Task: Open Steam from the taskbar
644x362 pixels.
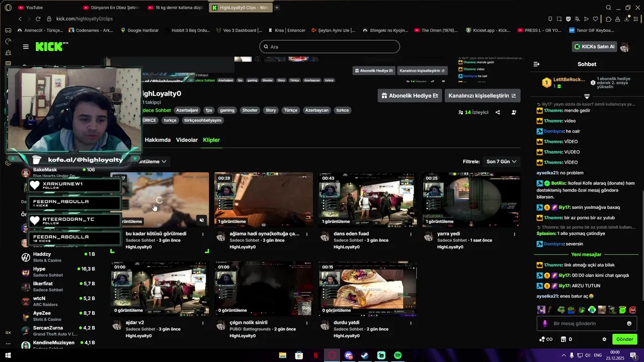Action: 365,355
